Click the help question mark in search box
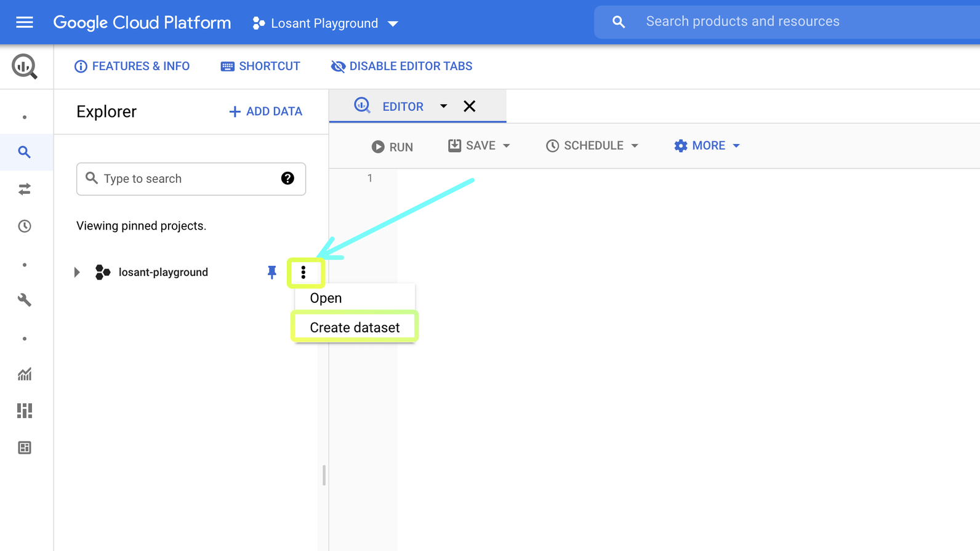The image size is (980, 551). (x=287, y=179)
